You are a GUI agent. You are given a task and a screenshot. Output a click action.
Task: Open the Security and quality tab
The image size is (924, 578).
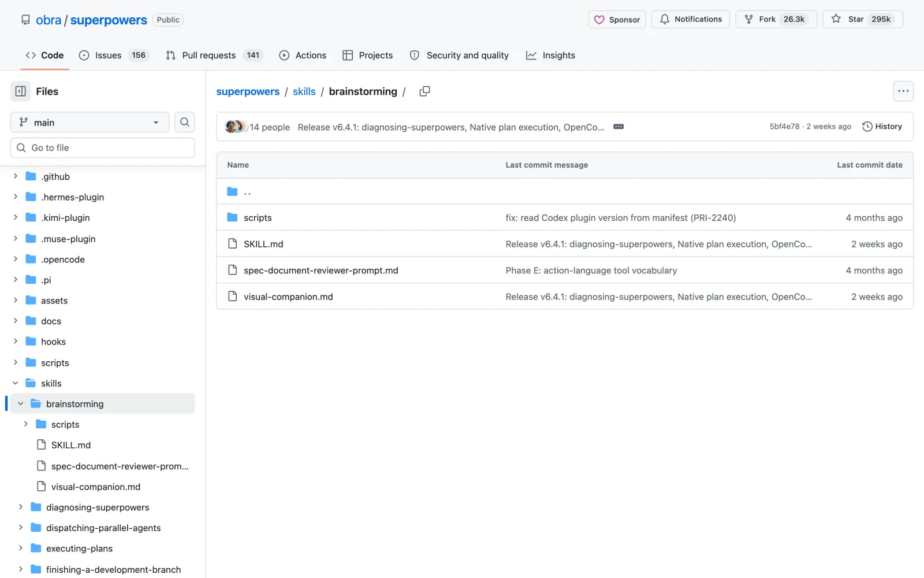459,55
